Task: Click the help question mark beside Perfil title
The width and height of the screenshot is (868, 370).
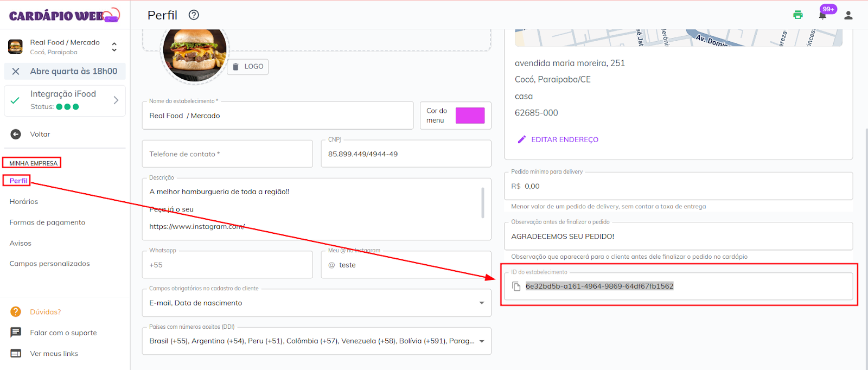Action: click(194, 15)
